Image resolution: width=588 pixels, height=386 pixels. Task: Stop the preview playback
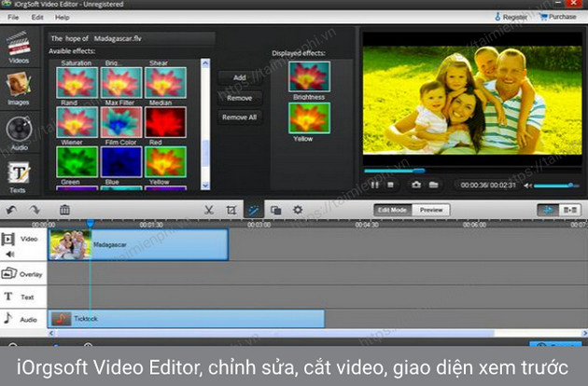390,185
